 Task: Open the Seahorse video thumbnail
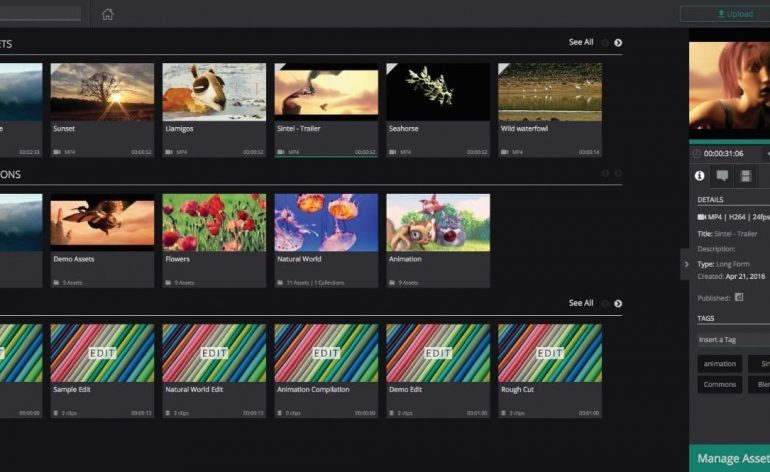438,92
